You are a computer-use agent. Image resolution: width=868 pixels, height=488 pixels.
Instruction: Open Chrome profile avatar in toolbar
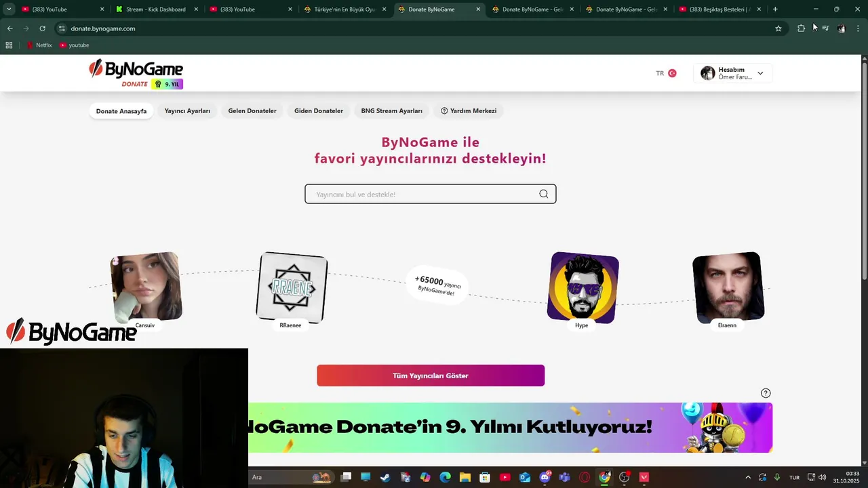click(x=842, y=28)
